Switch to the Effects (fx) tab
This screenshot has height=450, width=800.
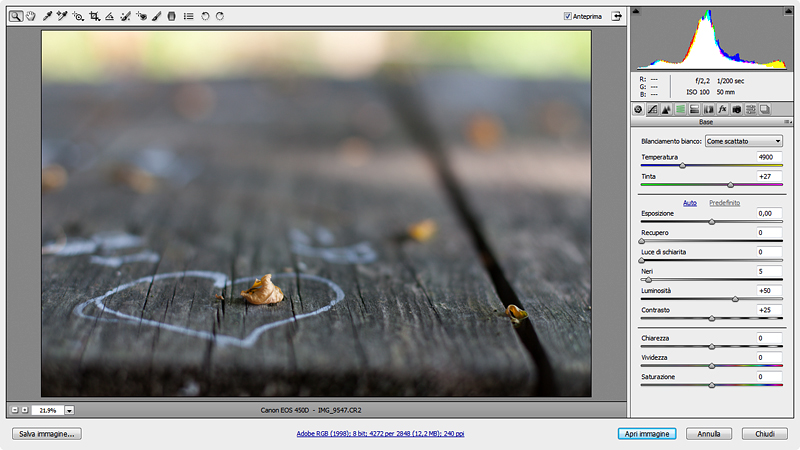[722, 108]
